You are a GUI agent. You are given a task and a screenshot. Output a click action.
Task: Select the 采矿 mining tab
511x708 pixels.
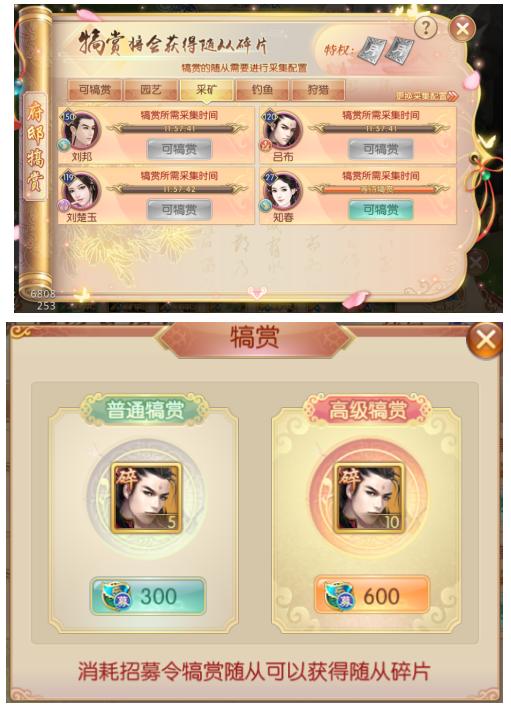(206, 90)
